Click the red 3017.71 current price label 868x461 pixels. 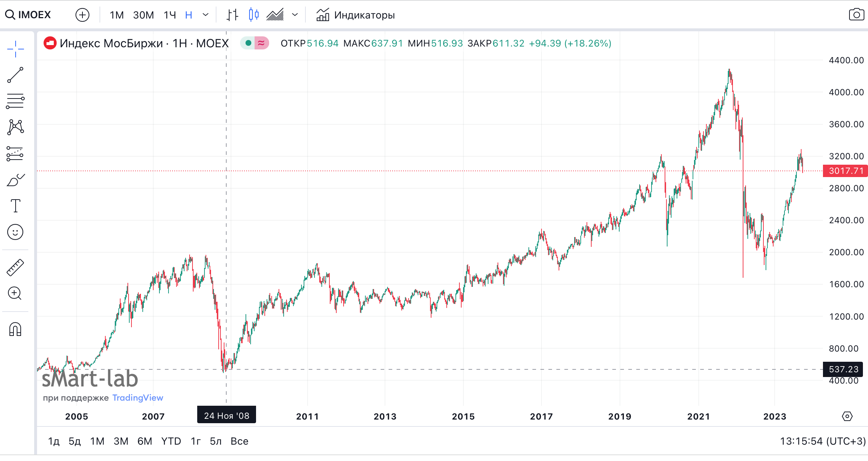845,171
